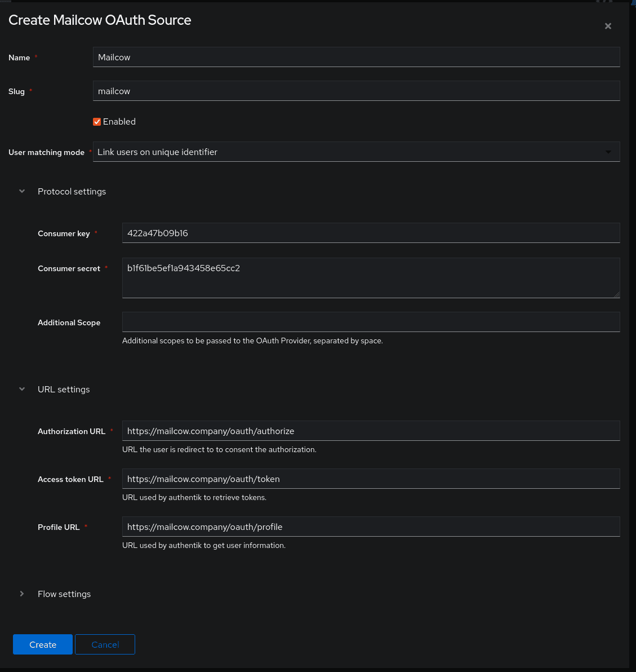This screenshot has width=636, height=672.
Task: Expand the Flow settings section
Action: pos(22,594)
